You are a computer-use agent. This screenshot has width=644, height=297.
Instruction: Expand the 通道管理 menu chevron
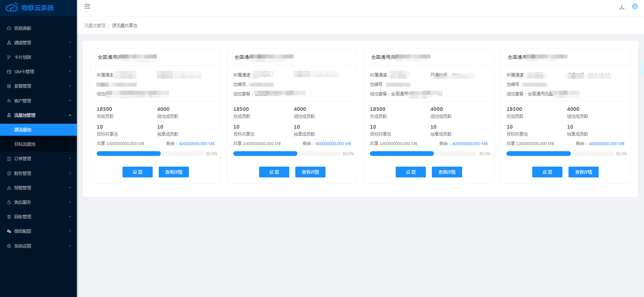(x=70, y=43)
